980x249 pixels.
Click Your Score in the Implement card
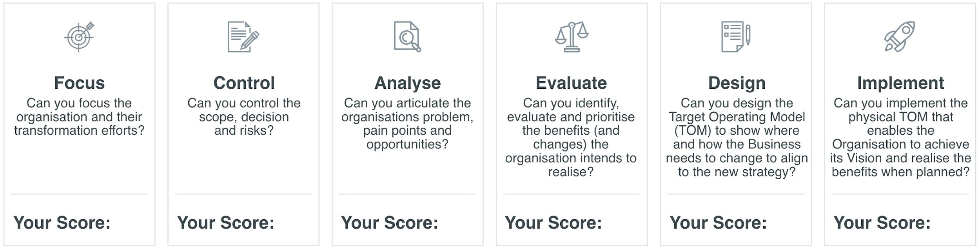click(x=882, y=223)
